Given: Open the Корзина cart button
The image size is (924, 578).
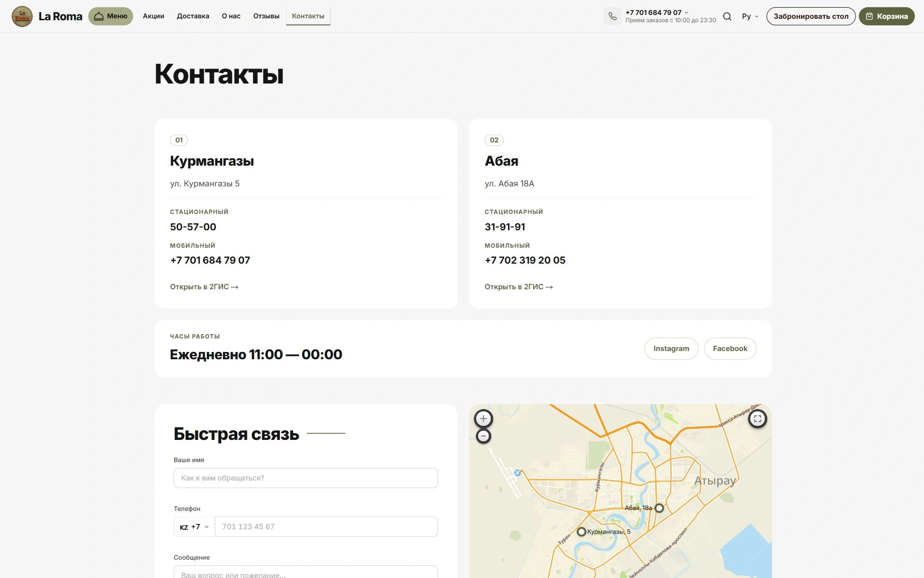Looking at the screenshot, I should (x=887, y=16).
